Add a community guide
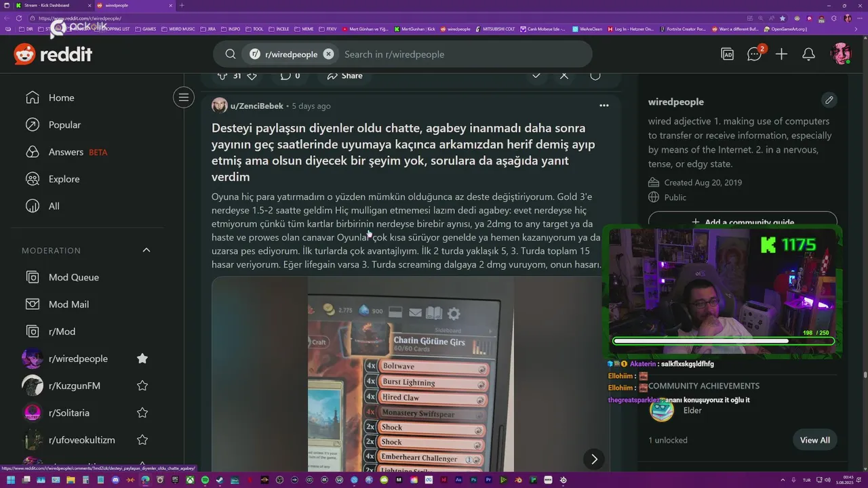Viewport: 868px width, 488px height. pyautogui.click(x=743, y=222)
